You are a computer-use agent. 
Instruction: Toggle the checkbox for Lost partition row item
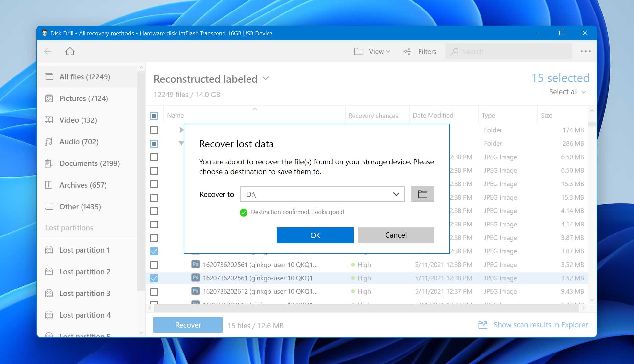pos(154,143)
